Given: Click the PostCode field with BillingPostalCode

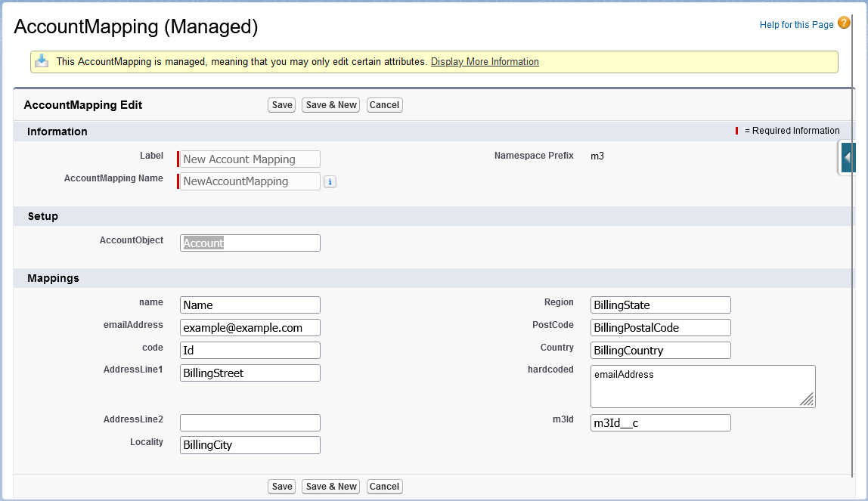Looking at the screenshot, I should coord(660,327).
